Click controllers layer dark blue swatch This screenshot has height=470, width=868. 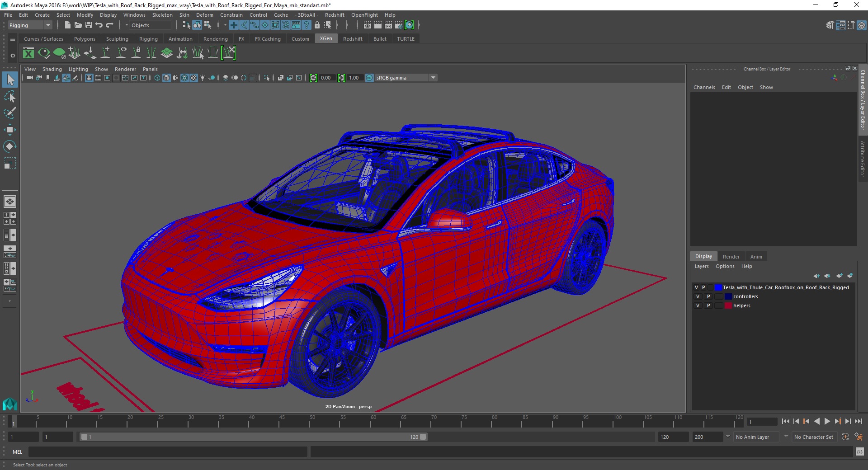(x=728, y=297)
